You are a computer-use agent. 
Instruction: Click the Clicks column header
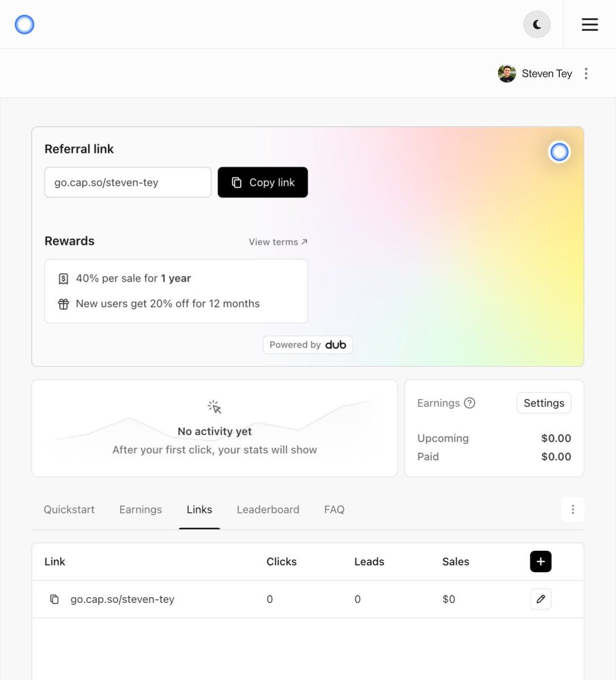coord(282,562)
